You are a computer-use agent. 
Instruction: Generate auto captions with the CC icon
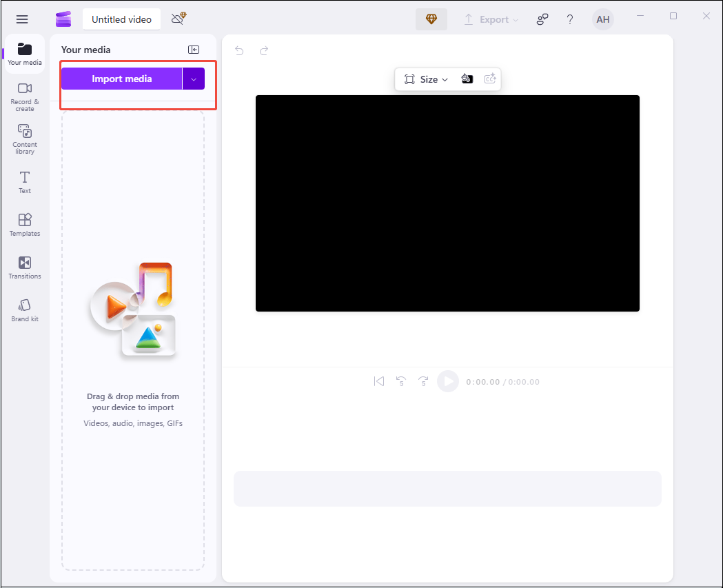490,79
